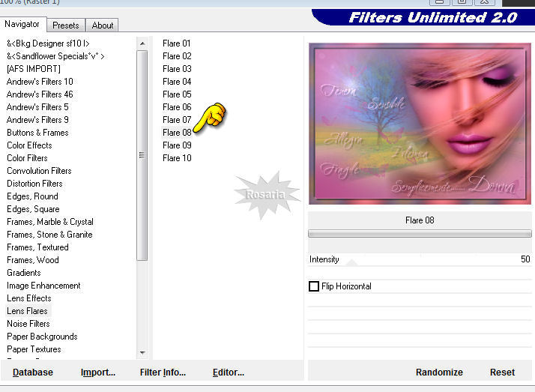Select Edges, Round category
Image resolution: width=535 pixels, height=392 pixels.
32,196
